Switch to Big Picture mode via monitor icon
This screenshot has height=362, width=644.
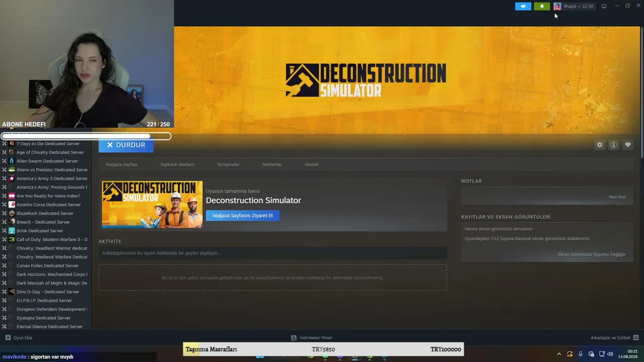click(x=604, y=6)
